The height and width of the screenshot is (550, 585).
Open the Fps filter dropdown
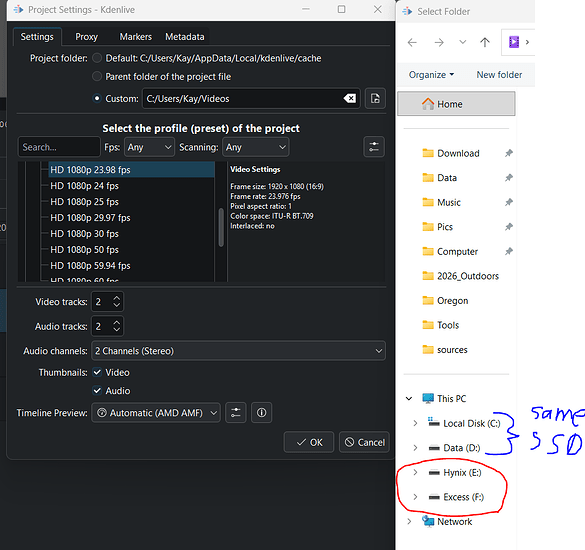149,147
